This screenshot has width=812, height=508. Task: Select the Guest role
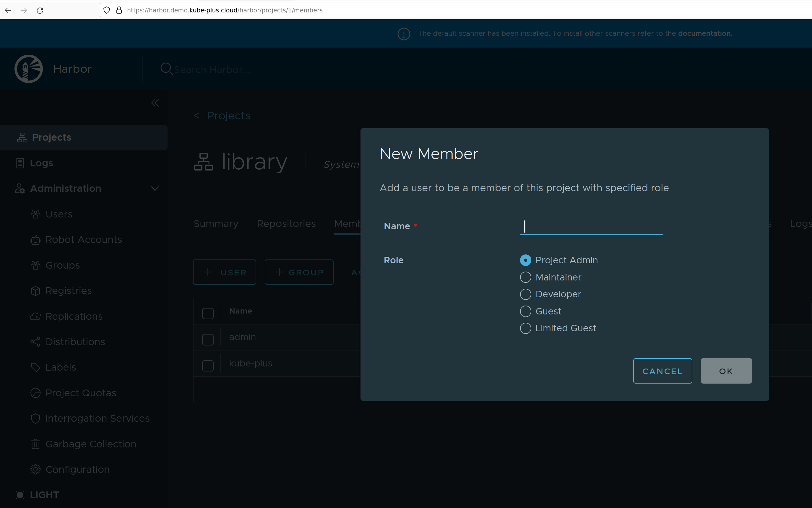click(x=525, y=311)
